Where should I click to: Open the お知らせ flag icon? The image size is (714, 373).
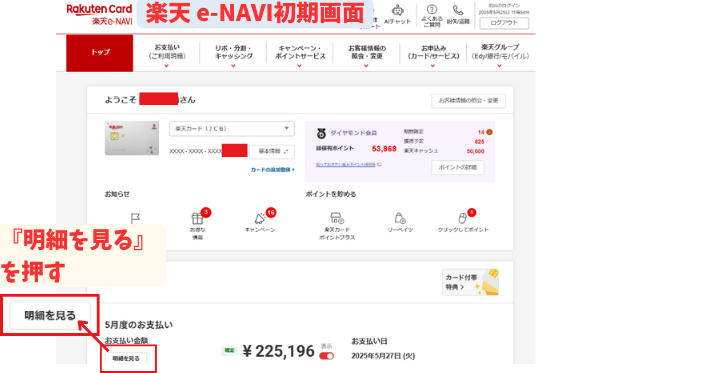[135, 219]
